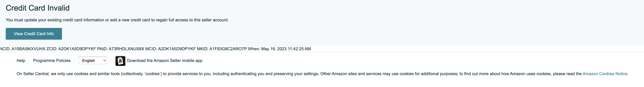This screenshot has height=87, width=644.
Task: Click the May 16, 2023 timestamp
Action: pyautogui.click(x=286, y=49)
